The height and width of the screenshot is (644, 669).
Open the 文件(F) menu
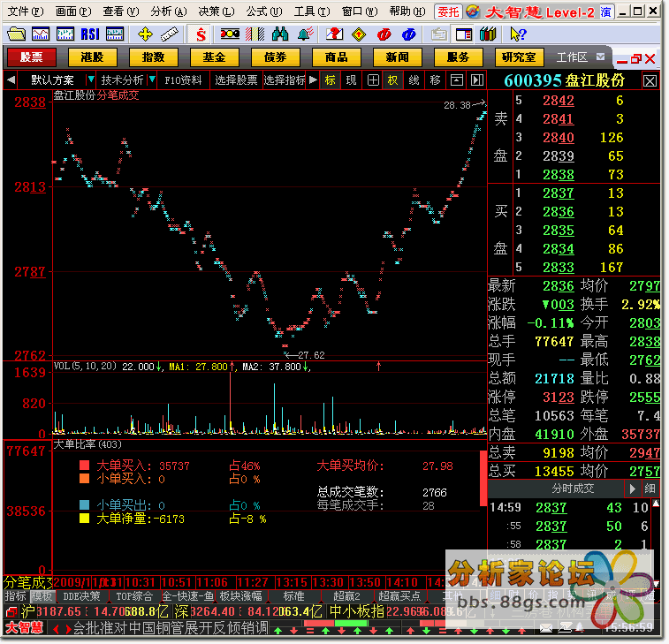coord(25,11)
